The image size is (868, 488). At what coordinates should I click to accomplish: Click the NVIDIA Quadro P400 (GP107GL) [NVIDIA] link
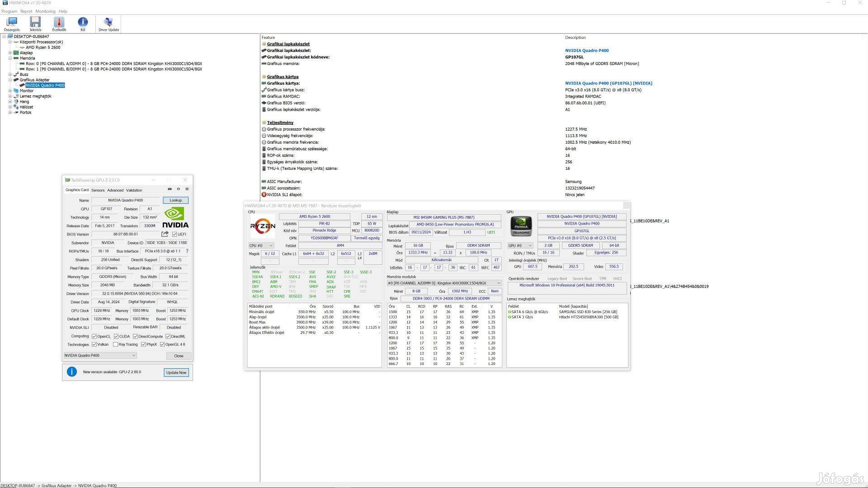point(609,83)
